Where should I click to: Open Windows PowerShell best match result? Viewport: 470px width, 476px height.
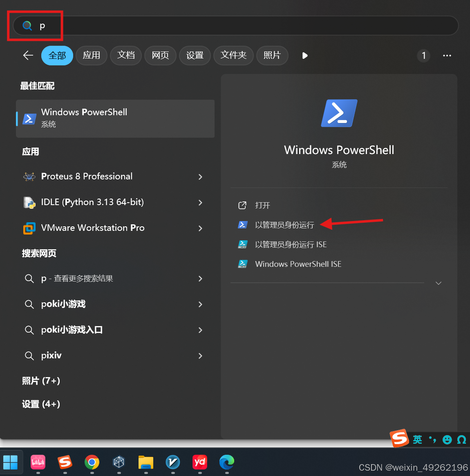(x=115, y=118)
